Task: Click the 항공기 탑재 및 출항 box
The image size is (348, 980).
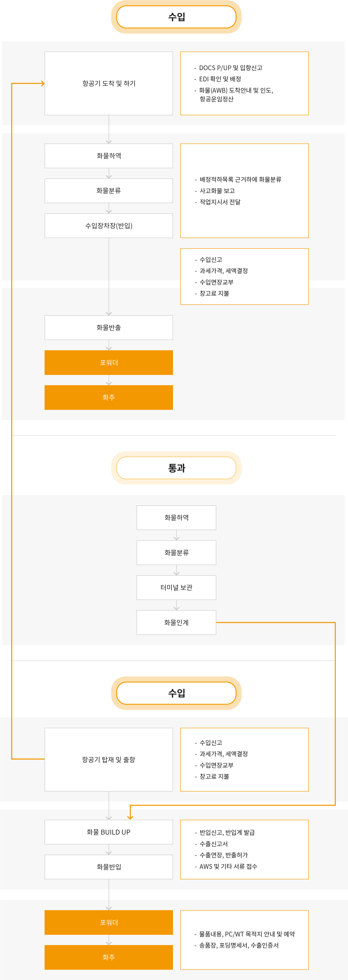Action: 109,759
